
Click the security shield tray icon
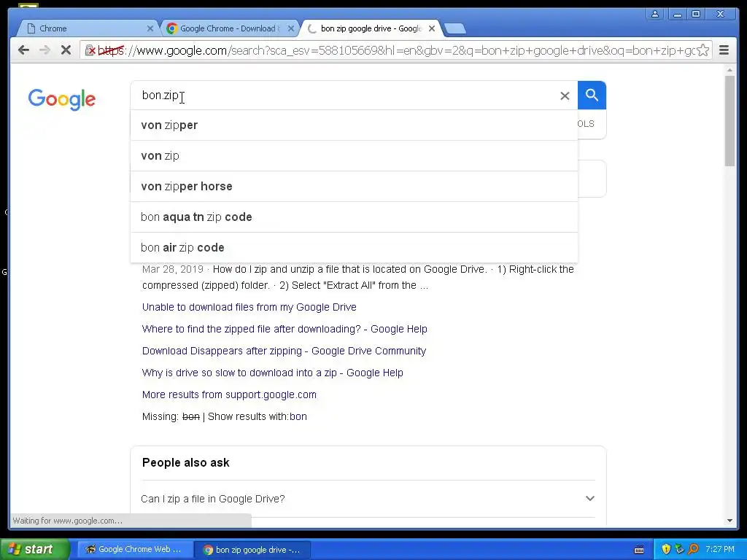pyautogui.click(x=666, y=549)
